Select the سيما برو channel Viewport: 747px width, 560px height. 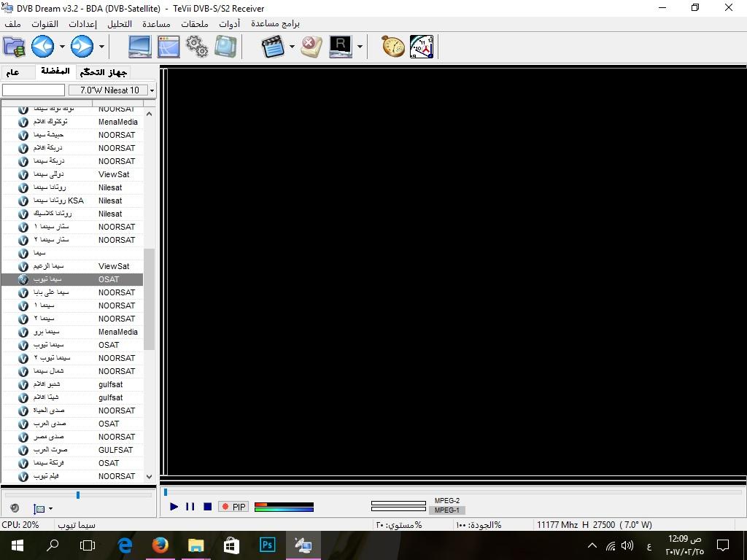pyautogui.click(x=72, y=332)
